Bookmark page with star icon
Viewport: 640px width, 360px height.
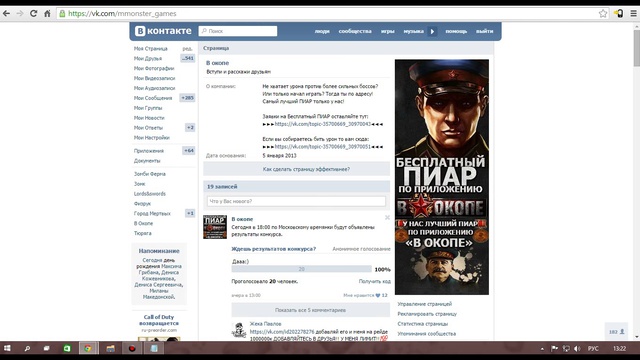[603, 13]
